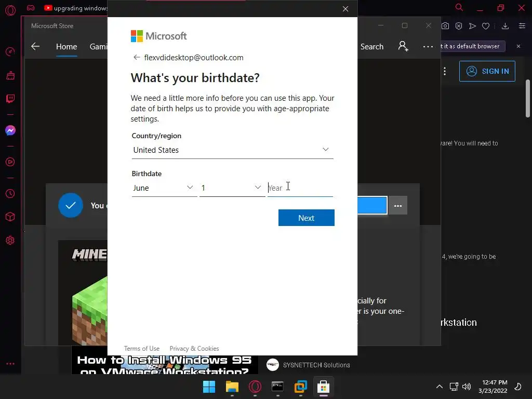Open the terminal app on taskbar
Image resolution: width=532 pixels, height=399 pixels.
coord(277,387)
